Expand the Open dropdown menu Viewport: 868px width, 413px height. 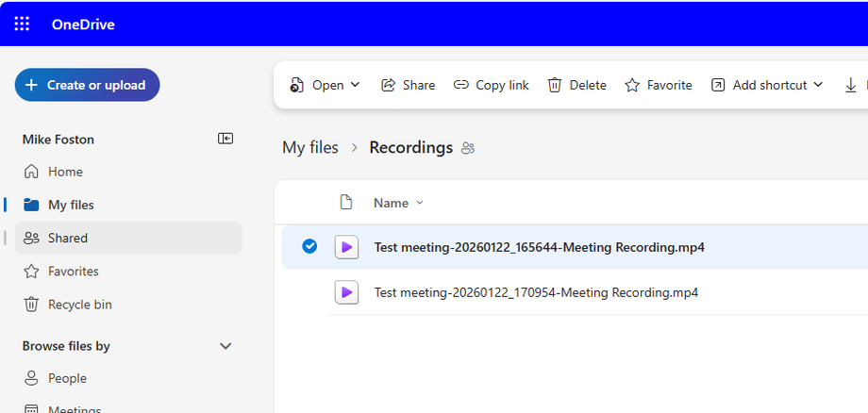click(356, 85)
